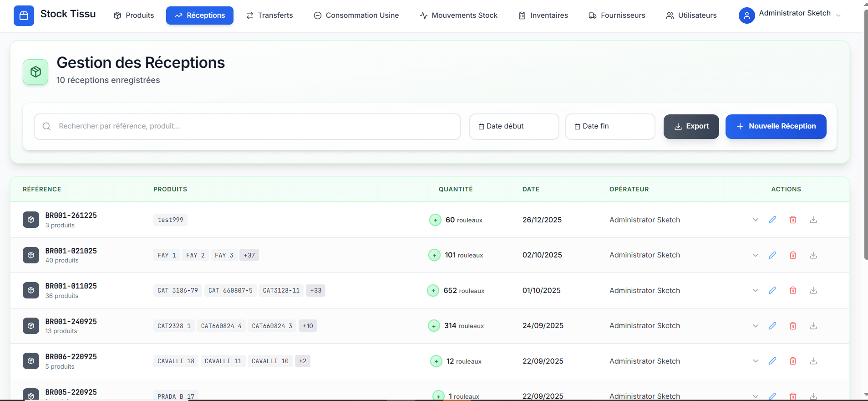Screen dimensions: 868x401
Task: Expand row BR001-011025 details
Action: click(756, 290)
